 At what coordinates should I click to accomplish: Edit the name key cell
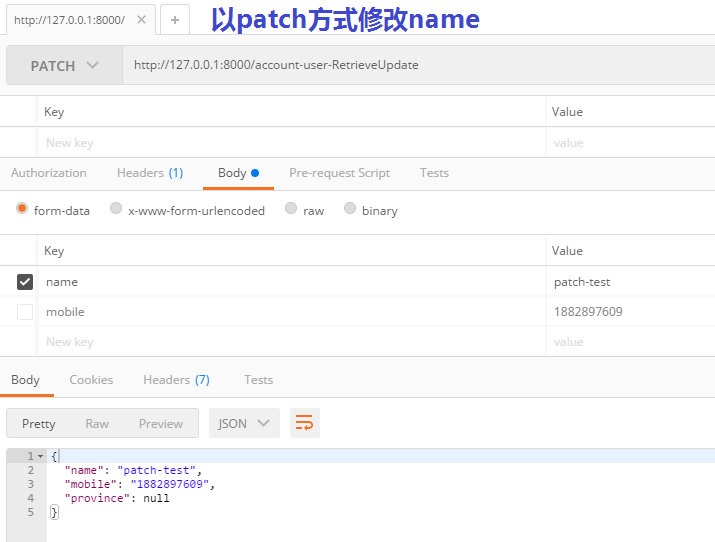click(292, 282)
